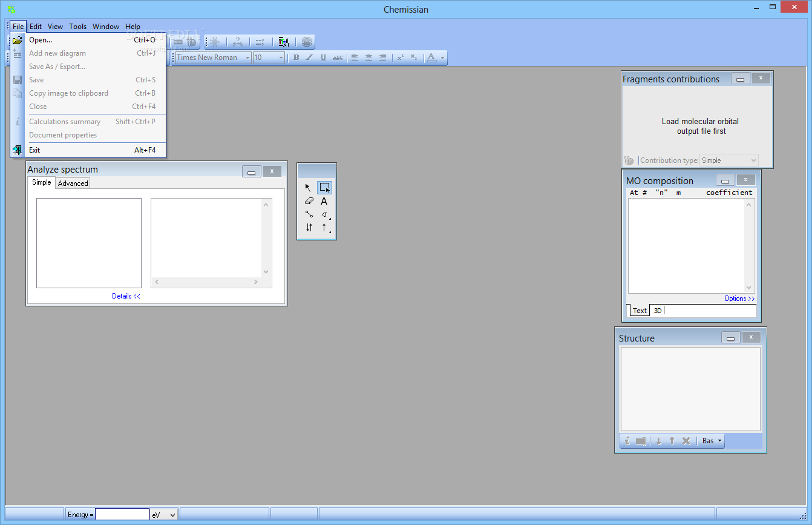The image size is (812, 525).
Task: Select the text label tool
Action: [x=324, y=201]
